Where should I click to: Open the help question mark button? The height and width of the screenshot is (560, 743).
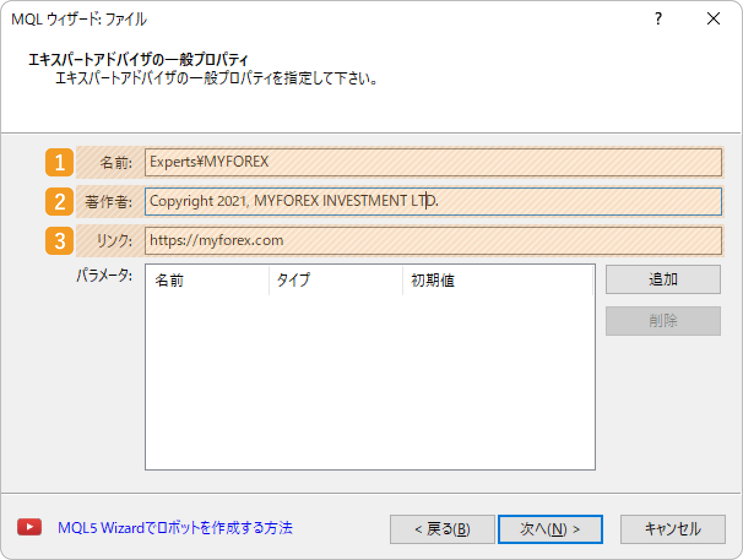point(658,19)
